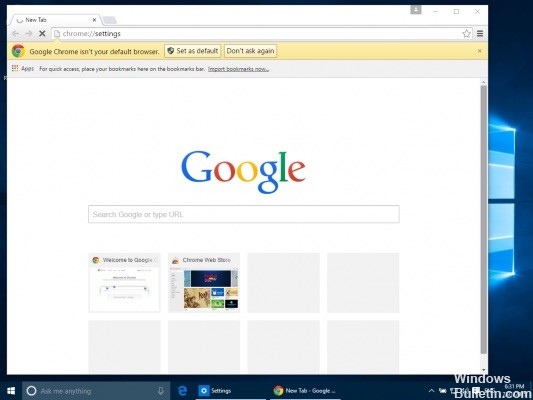533x400 pixels.
Task: Click the browser forward arrow
Action: [29, 34]
